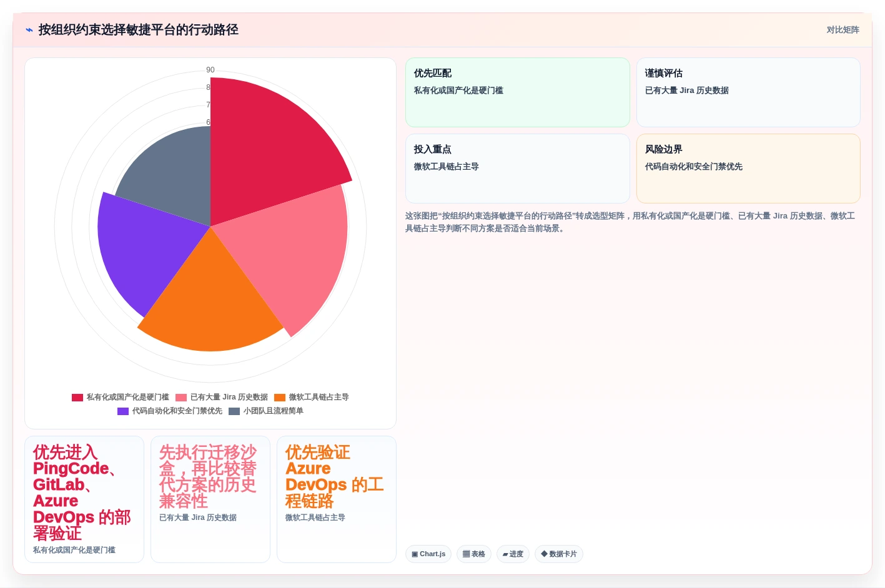Click card 先执行迁移沙盒，再比较替代方案的历史兼容性

point(210,499)
